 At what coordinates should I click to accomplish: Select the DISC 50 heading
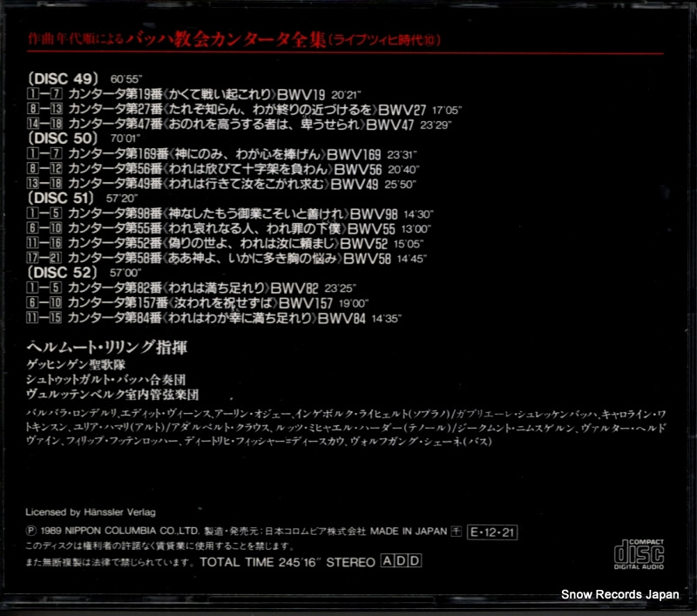click(x=63, y=139)
